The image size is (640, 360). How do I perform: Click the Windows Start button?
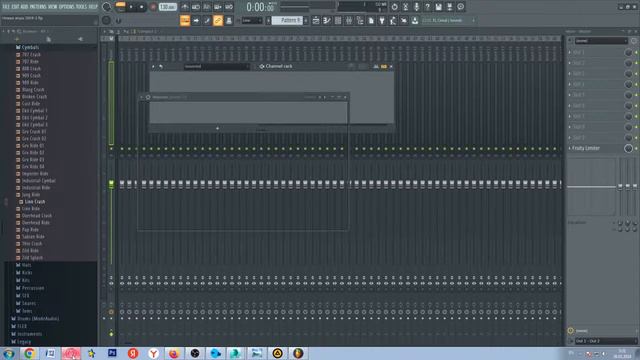(x=9, y=353)
